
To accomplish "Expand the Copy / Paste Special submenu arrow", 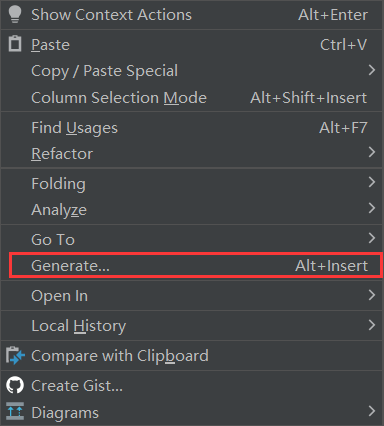I will 372,70.
